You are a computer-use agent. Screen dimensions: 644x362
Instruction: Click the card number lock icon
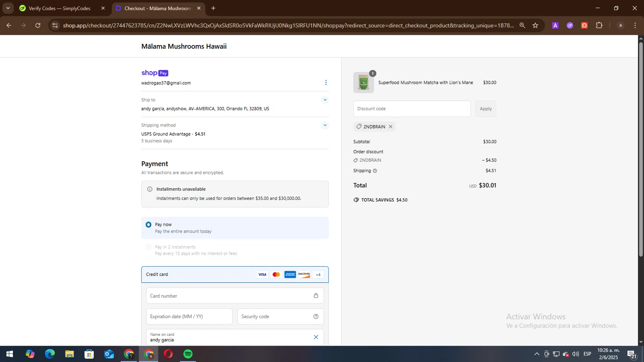pyautogui.click(x=316, y=296)
